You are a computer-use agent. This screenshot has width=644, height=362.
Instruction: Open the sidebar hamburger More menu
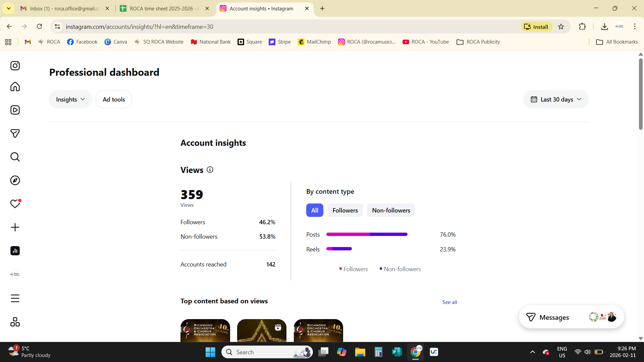point(15,298)
